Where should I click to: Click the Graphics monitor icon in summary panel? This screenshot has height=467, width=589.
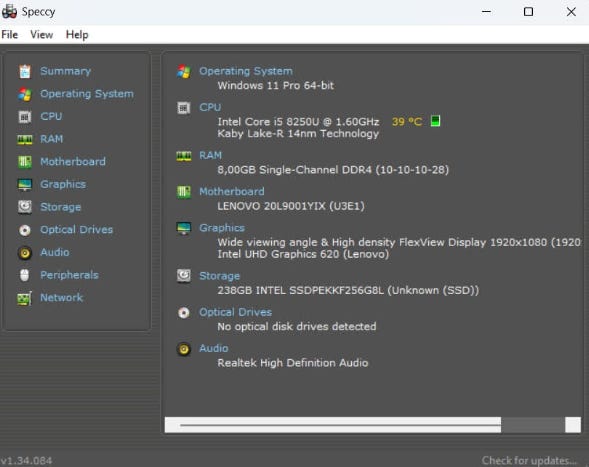[184, 228]
